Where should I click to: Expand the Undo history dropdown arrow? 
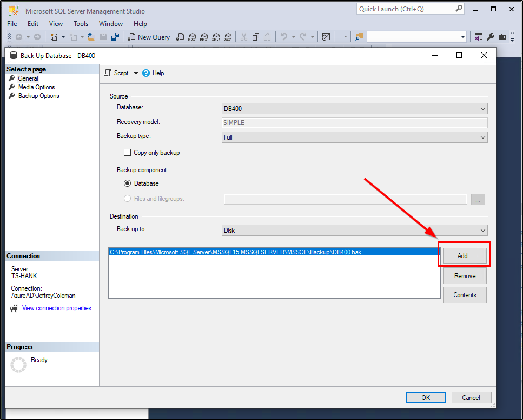pyautogui.click(x=294, y=37)
